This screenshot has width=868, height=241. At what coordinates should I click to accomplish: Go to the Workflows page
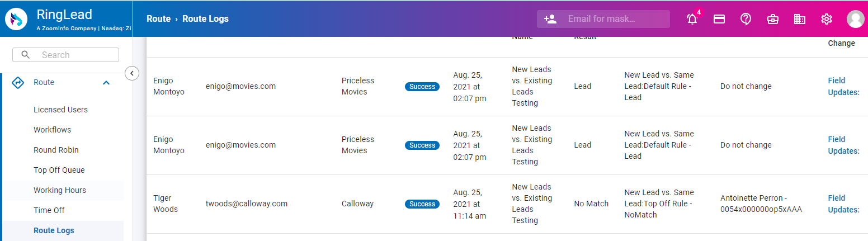(52, 130)
